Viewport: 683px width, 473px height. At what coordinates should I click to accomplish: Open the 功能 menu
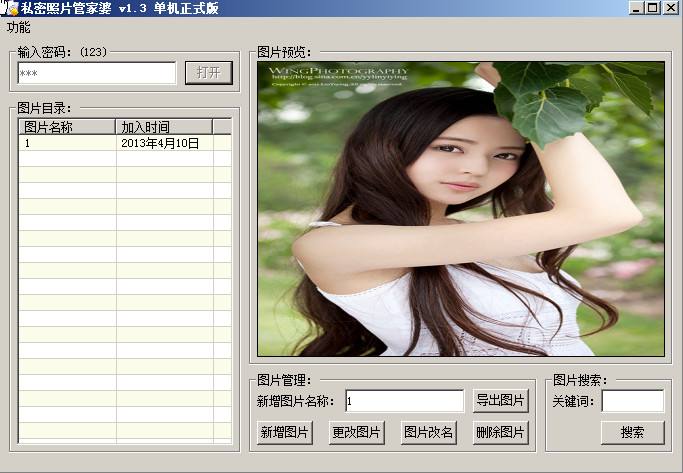(x=18, y=27)
